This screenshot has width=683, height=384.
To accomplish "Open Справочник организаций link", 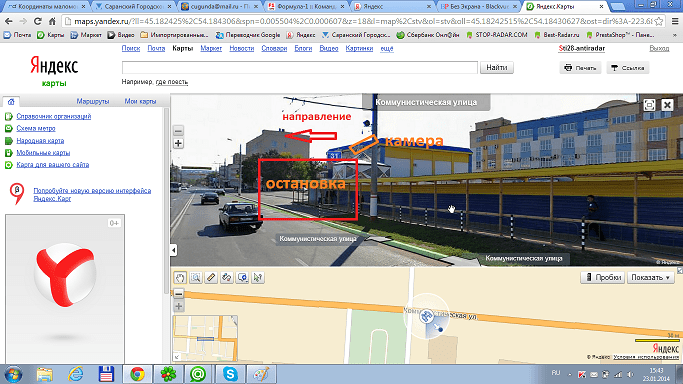I will coord(54,116).
